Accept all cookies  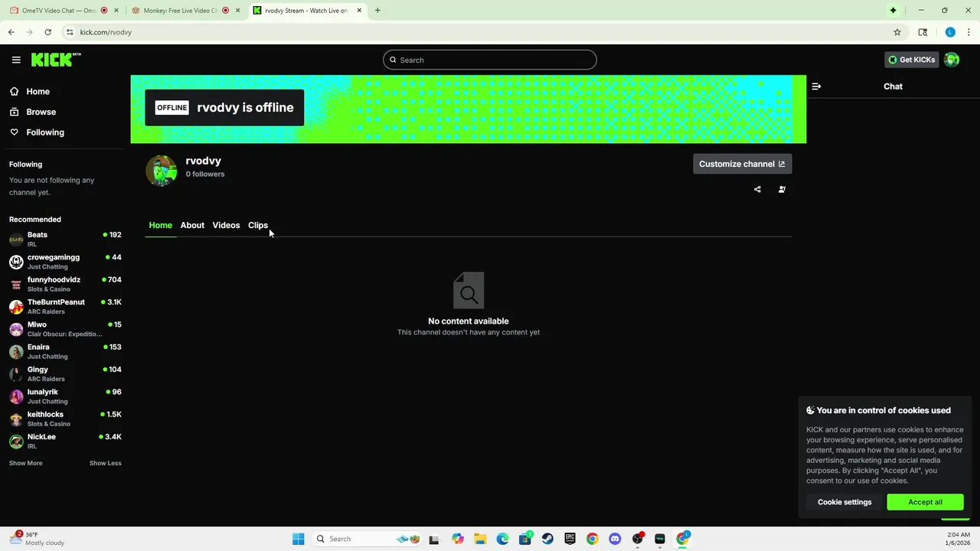925,502
